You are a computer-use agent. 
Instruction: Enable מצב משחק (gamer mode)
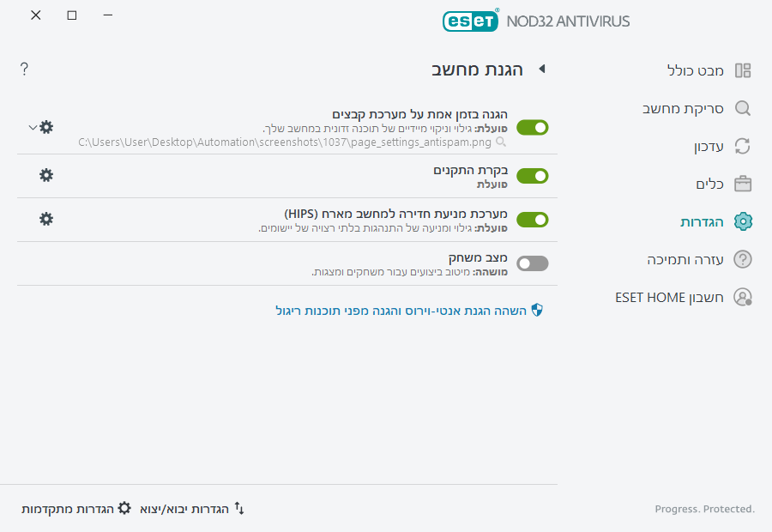click(532, 263)
